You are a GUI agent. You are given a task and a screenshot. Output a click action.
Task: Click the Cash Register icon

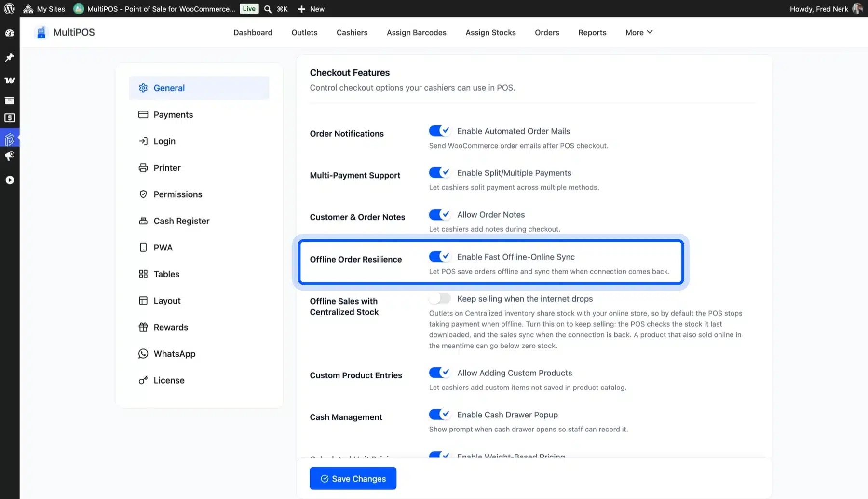coord(143,221)
